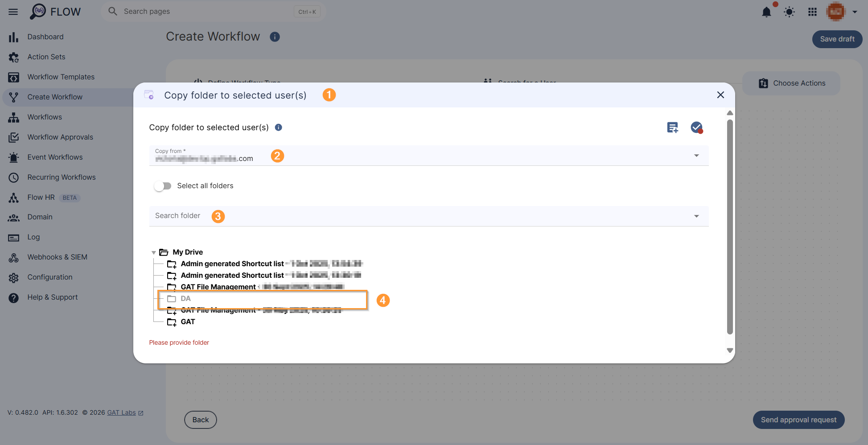Toggle the light/dark theme sun icon
The image size is (868, 445).
(789, 12)
